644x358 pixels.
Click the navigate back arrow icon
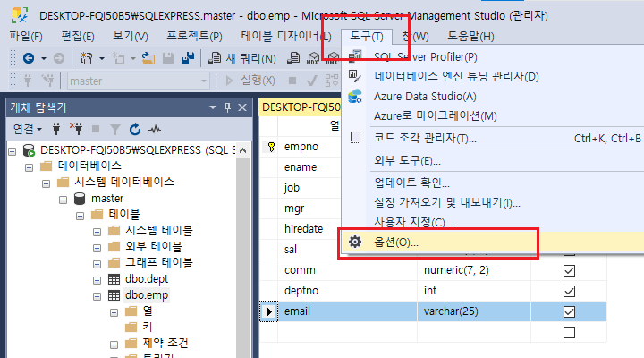[29, 58]
